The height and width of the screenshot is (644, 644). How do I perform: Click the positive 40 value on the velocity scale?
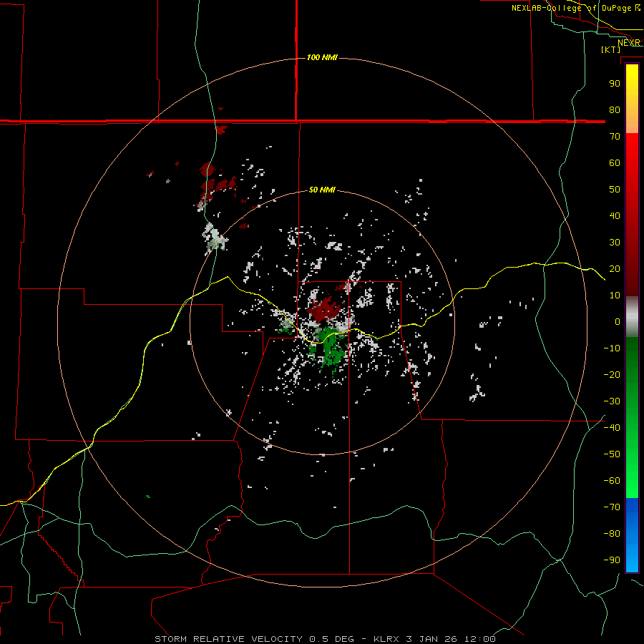[615, 215]
